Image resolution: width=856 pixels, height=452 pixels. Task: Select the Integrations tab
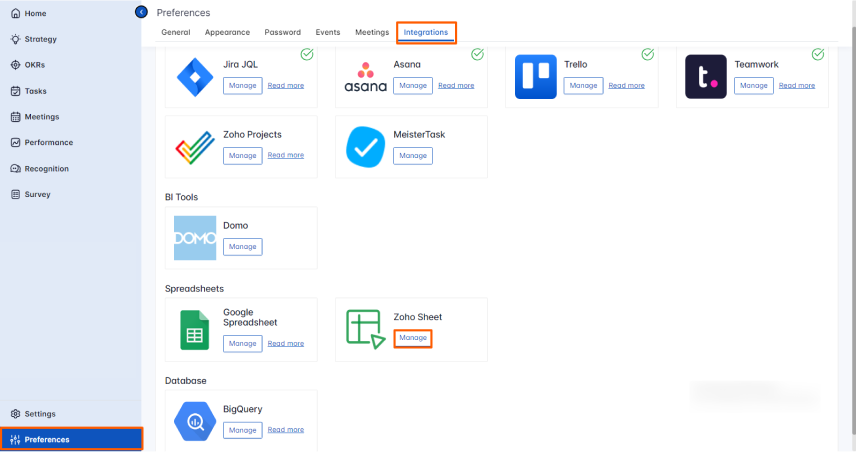point(426,32)
